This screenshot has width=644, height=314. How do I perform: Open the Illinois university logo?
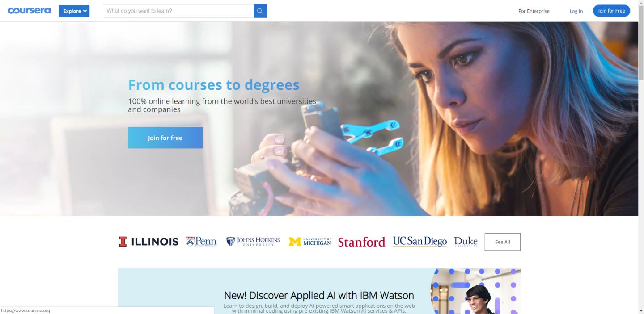click(x=148, y=242)
